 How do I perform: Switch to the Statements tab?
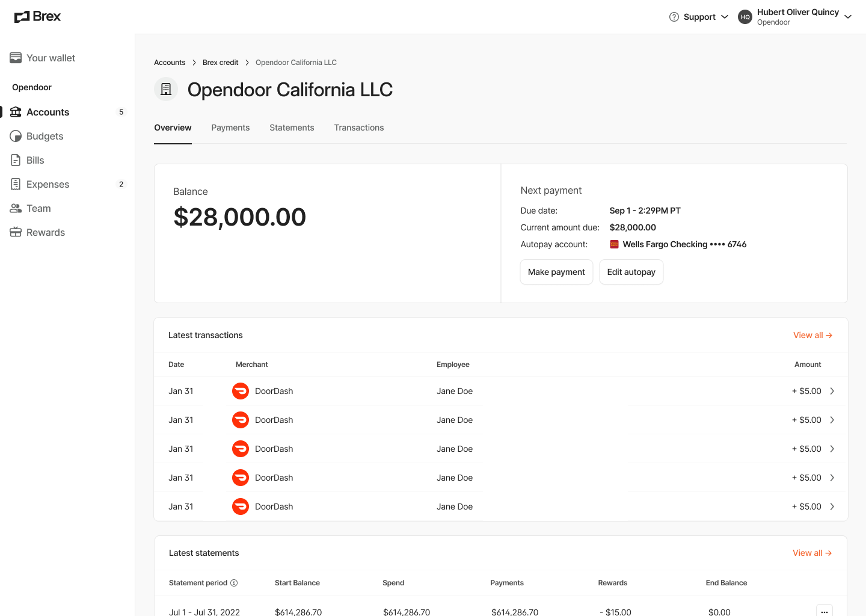(x=292, y=128)
